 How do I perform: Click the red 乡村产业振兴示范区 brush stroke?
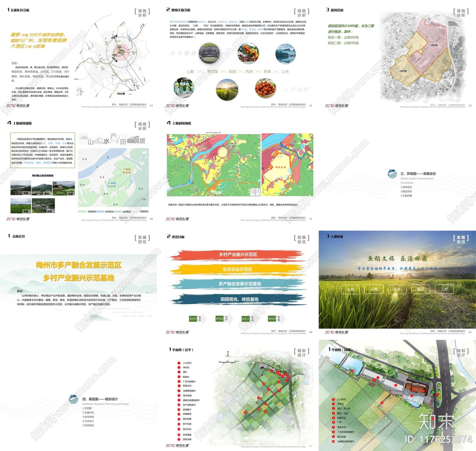(x=238, y=254)
